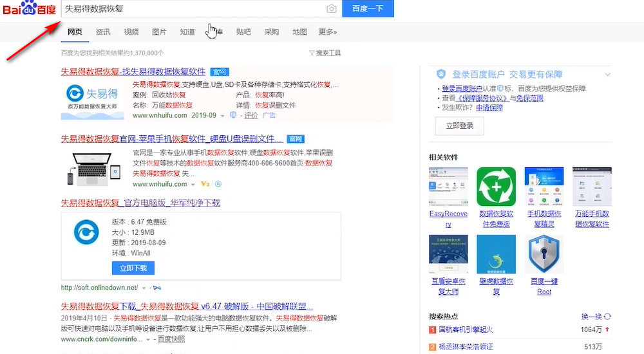Click 壁虎数据恢复 gecko icon
644x354 pixels.
[496, 254]
